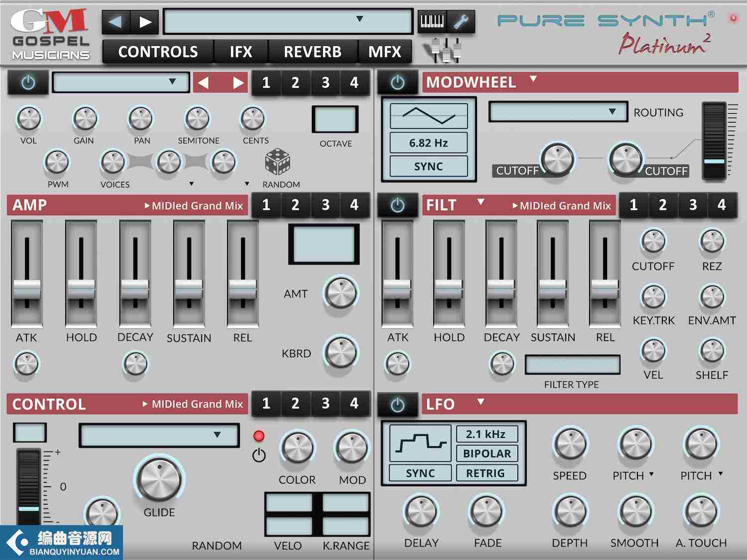747x560 pixels.
Task: Click the GAIN knob
Action: coord(85,119)
